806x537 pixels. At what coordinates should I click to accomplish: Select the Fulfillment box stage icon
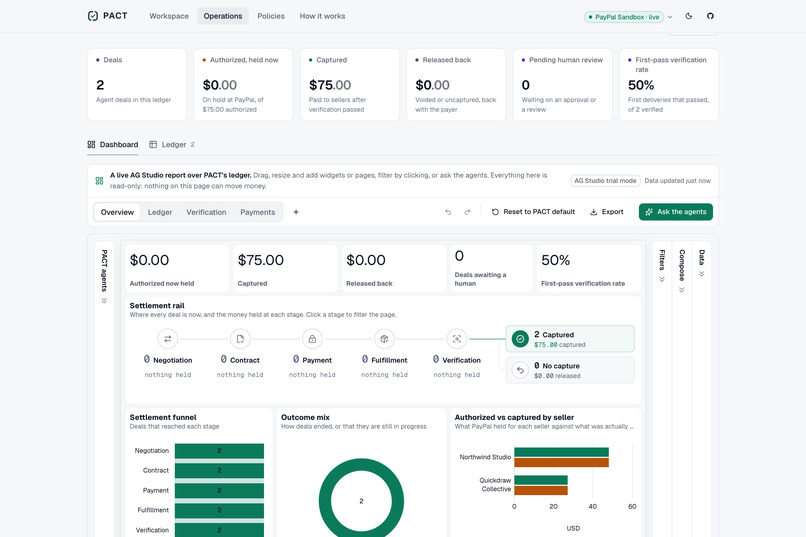[384, 339]
